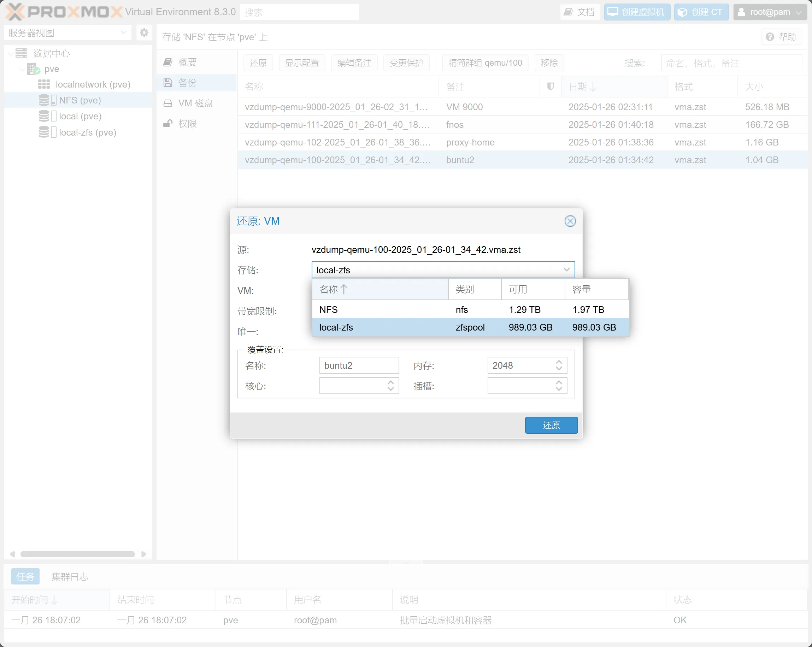812x647 pixels.
Task: Collapse the storage dropdown showing local-zfs
Action: (x=566, y=270)
